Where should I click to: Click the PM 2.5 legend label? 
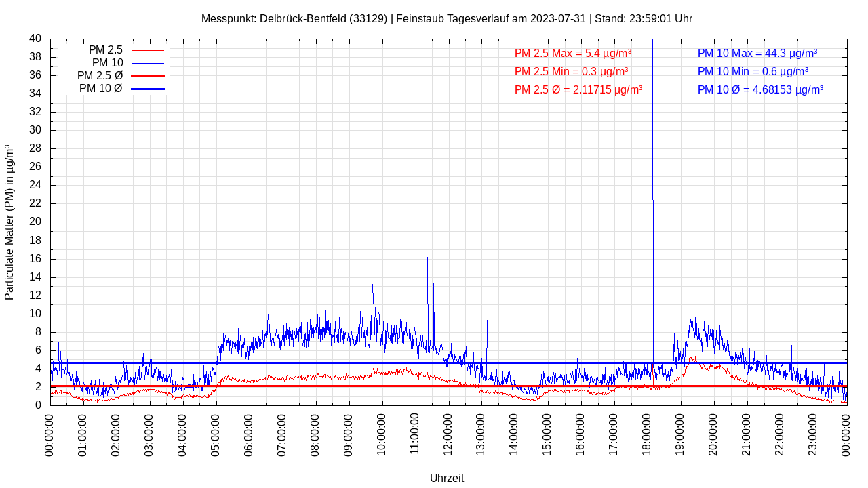tap(105, 50)
